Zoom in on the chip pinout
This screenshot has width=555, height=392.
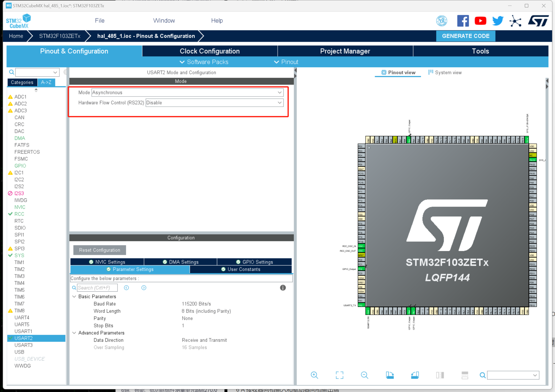(314, 375)
